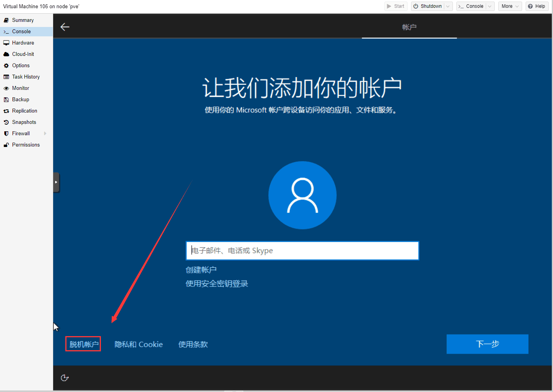Open the Snapshots page
The height and width of the screenshot is (392, 553).
point(24,122)
